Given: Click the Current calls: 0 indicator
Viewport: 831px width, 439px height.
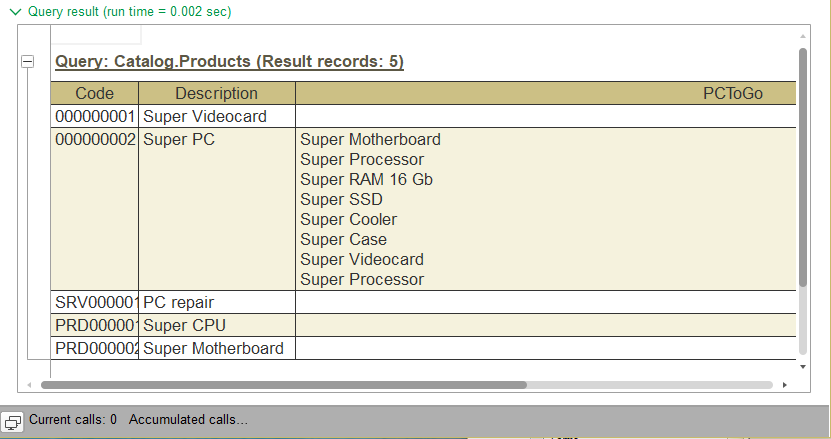Looking at the screenshot, I should coord(73,420).
